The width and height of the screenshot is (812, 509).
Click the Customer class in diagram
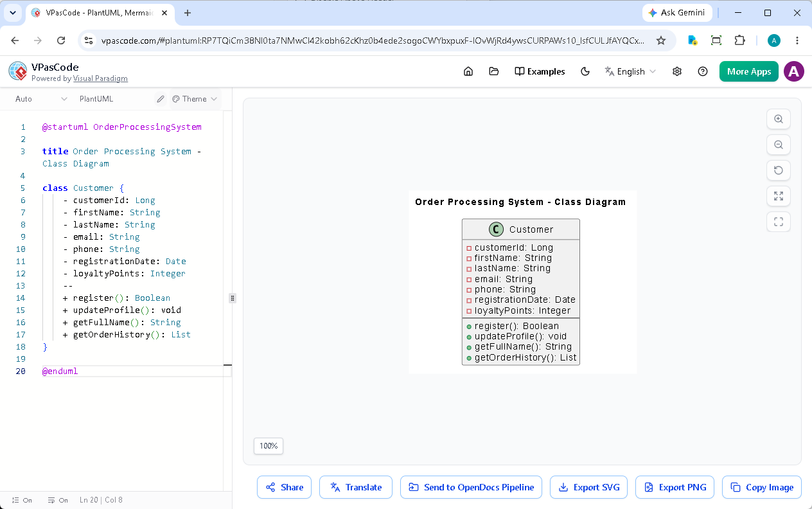coord(521,292)
